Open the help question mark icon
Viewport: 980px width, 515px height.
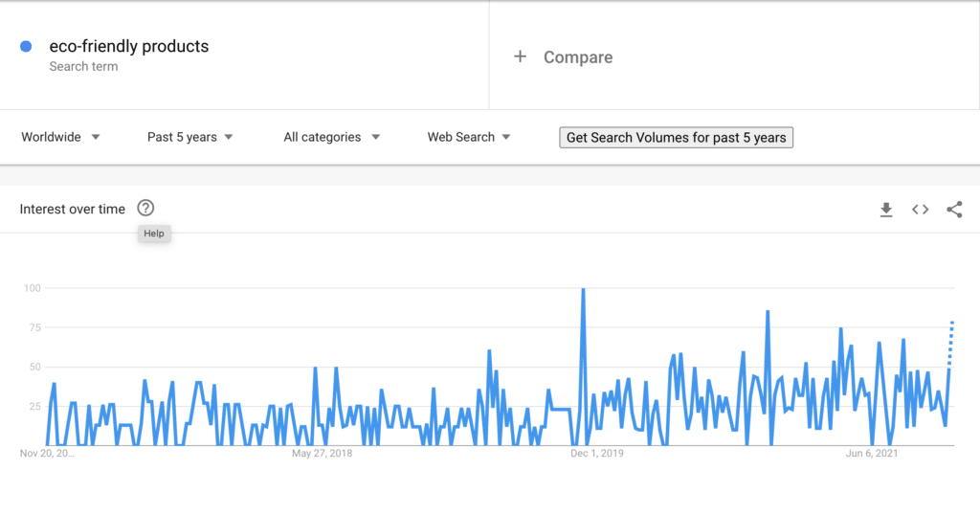click(x=145, y=208)
